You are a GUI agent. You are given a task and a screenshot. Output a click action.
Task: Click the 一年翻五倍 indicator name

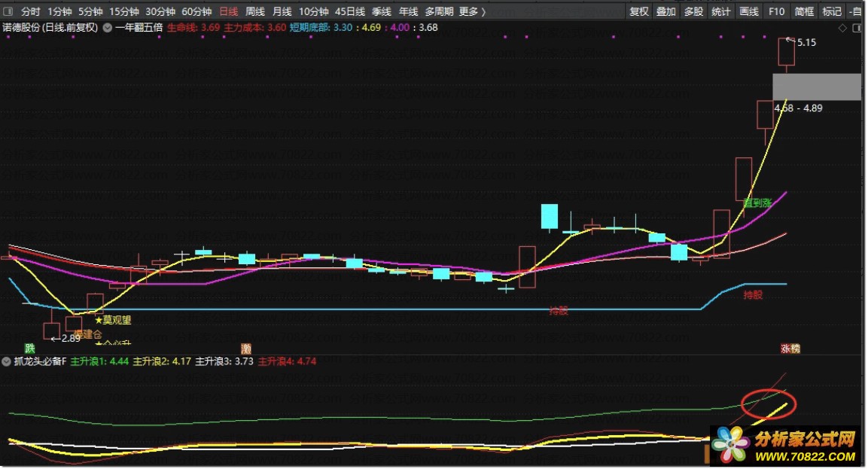tap(139, 27)
